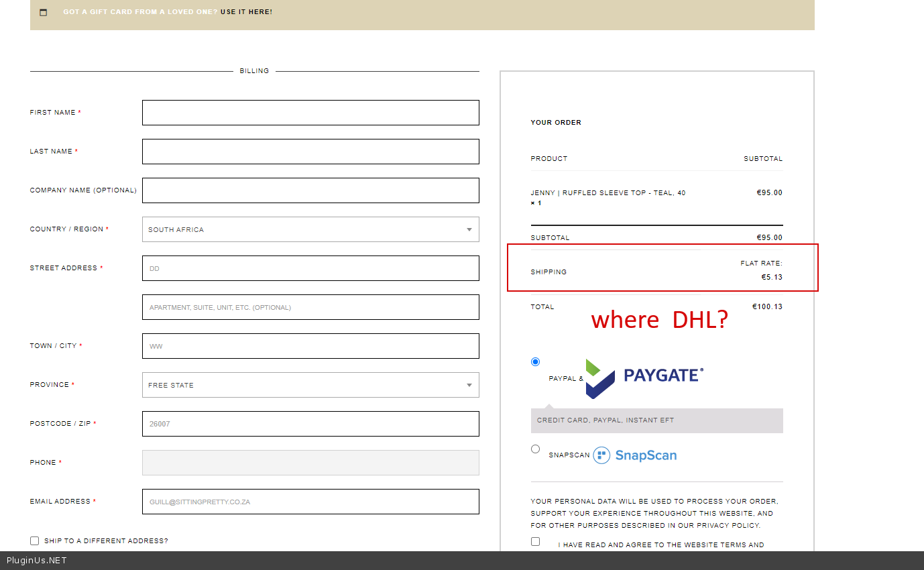Check 'Ship to a different address?' box
Viewport: 924px width, 570px height.
coord(35,540)
